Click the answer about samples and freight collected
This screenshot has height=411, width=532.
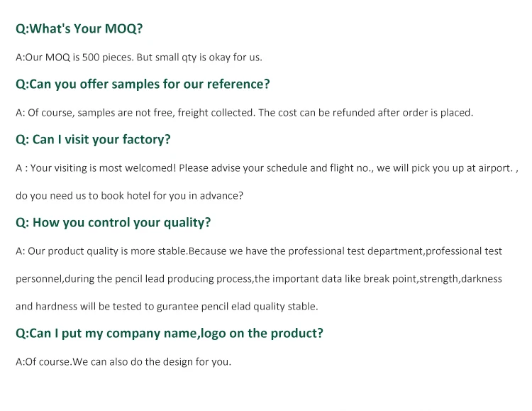[244, 112]
